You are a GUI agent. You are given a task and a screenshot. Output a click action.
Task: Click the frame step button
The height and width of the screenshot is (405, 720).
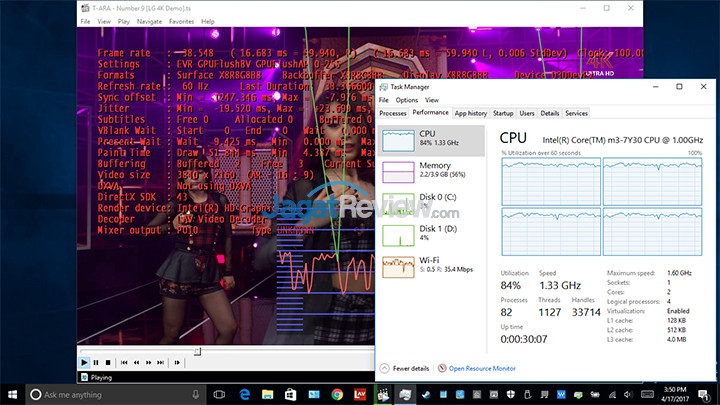click(177, 363)
